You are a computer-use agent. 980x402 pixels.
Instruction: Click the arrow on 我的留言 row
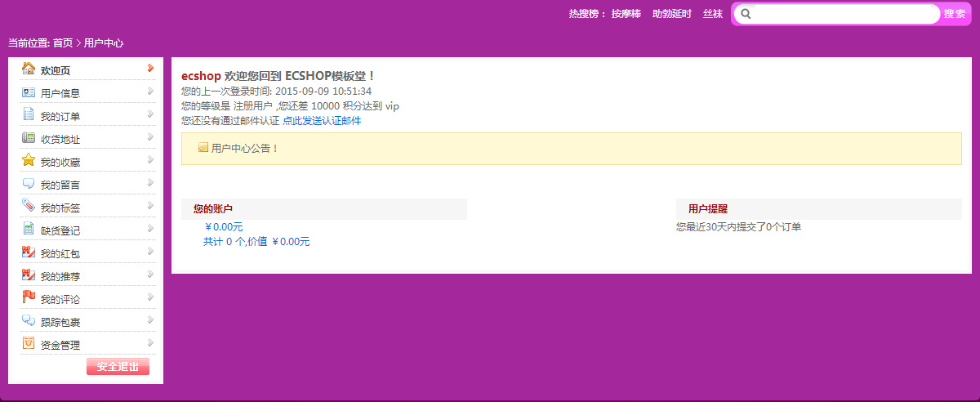click(x=150, y=182)
